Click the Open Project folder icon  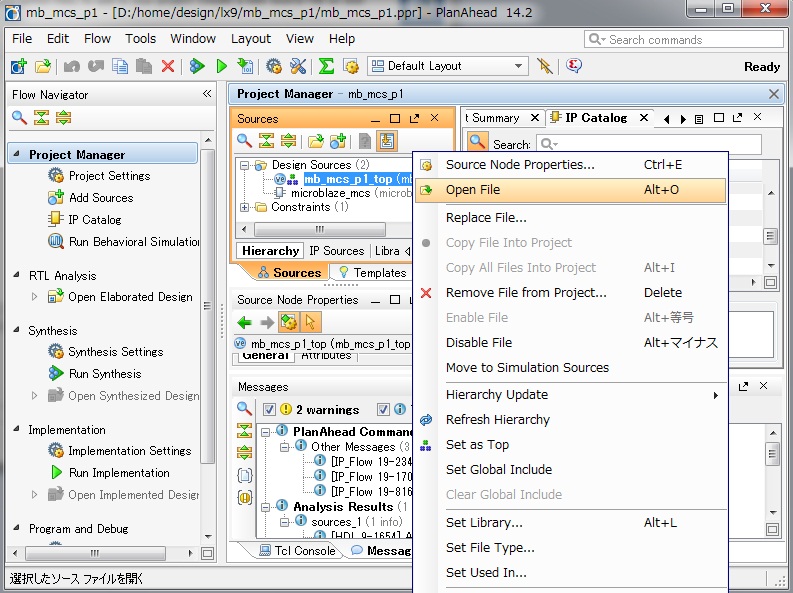tap(43, 66)
